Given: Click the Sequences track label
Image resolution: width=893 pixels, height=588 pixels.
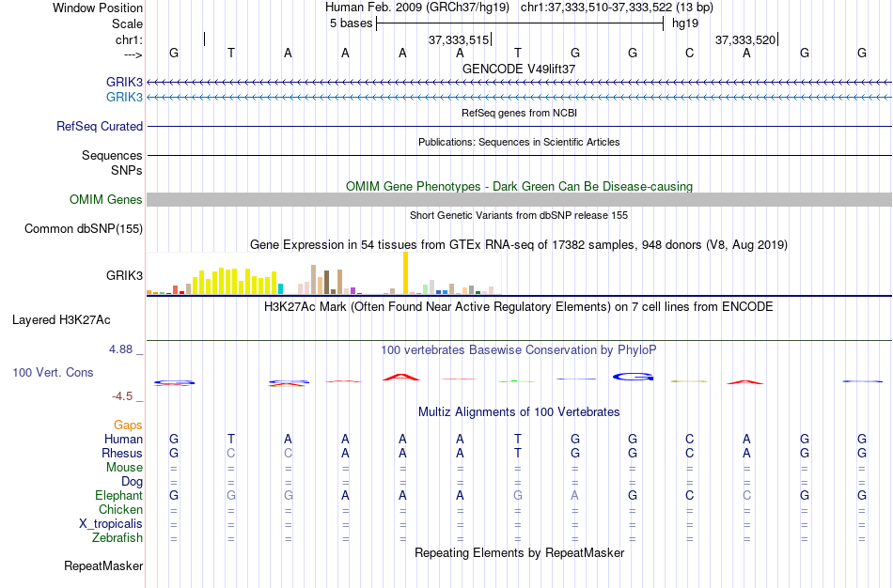Looking at the screenshot, I should (x=112, y=155).
